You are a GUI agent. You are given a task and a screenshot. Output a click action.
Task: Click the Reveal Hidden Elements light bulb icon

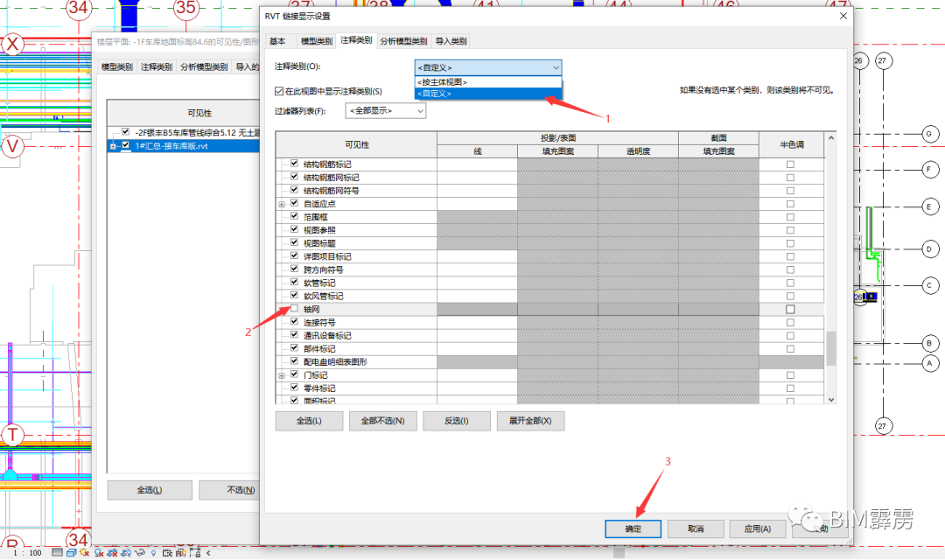(x=153, y=553)
